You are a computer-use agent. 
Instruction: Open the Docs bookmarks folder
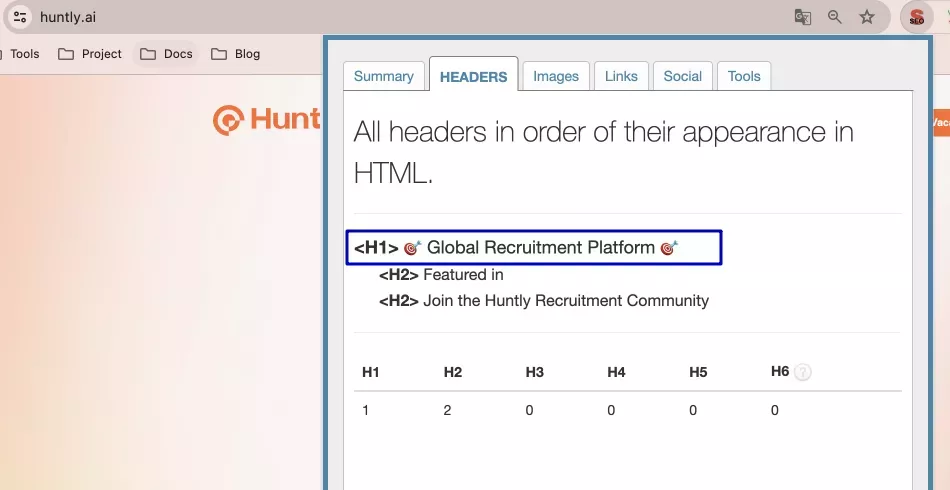166,54
